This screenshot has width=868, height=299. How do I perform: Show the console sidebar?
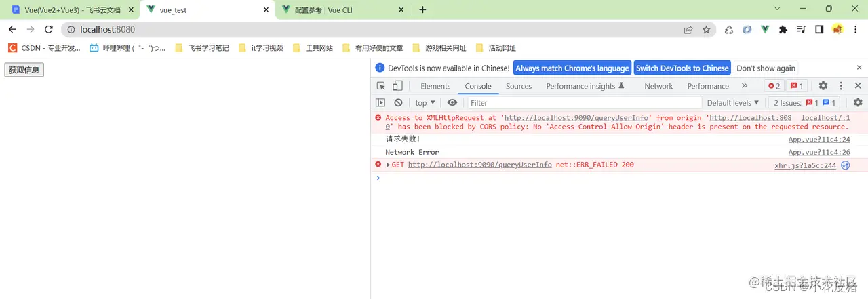pos(380,102)
